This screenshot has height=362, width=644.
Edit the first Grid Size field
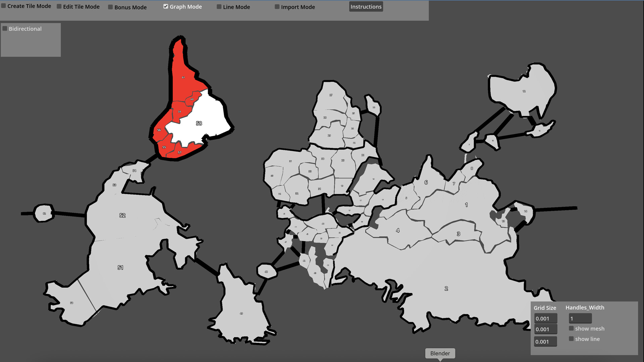coord(545,318)
